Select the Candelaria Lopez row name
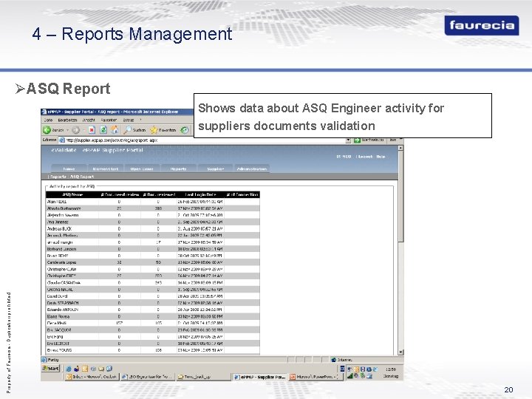The height and width of the screenshot is (399, 532). [x=61, y=262]
